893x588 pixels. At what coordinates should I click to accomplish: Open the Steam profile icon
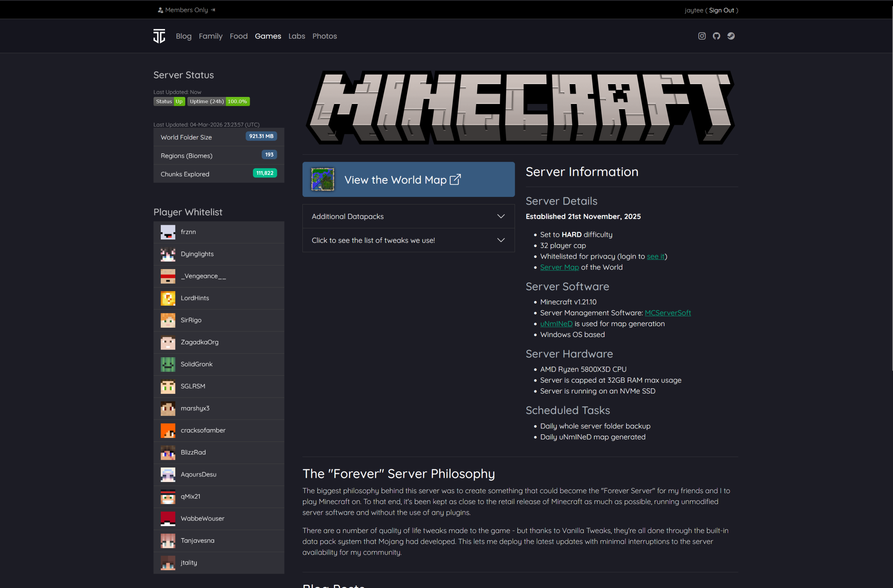[x=731, y=36]
